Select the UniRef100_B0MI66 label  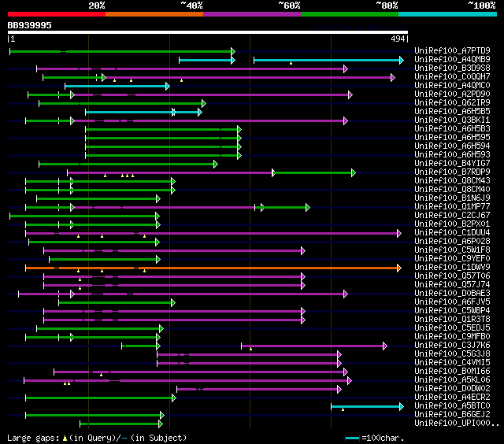pos(452,372)
